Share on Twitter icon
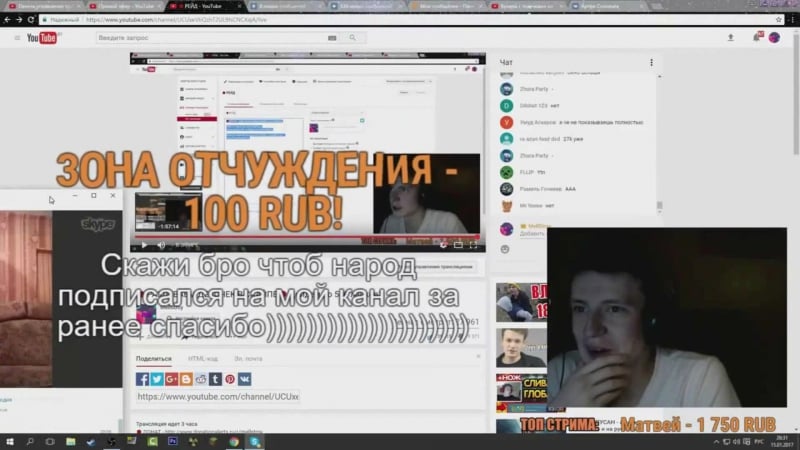The height and width of the screenshot is (450, 800). click(x=157, y=379)
